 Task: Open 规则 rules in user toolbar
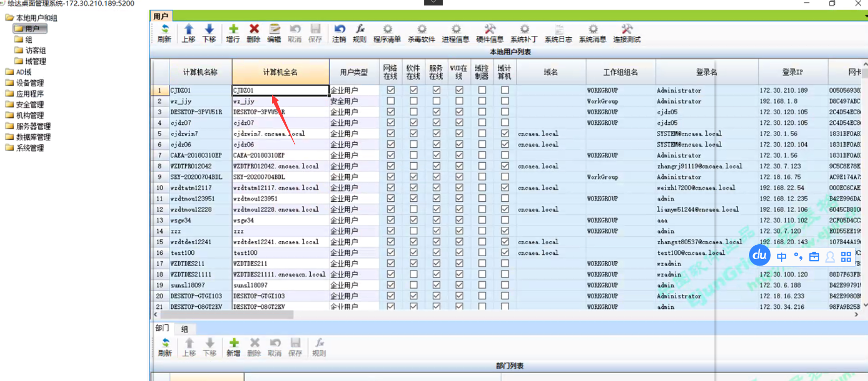[360, 33]
